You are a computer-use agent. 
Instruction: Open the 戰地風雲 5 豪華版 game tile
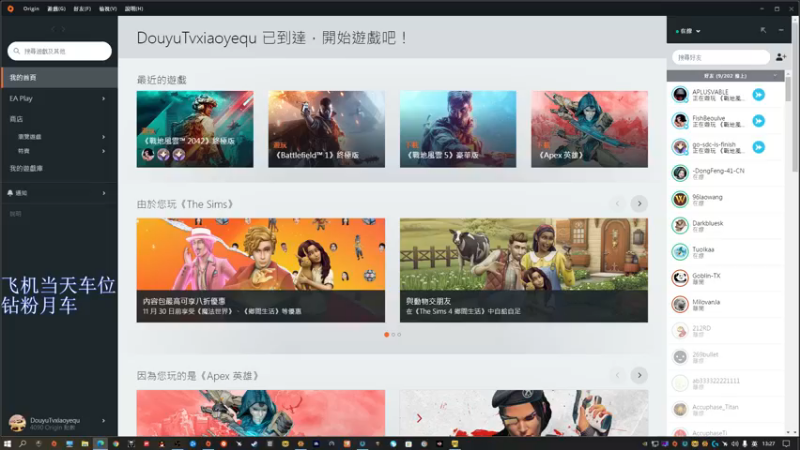click(458, 129)
